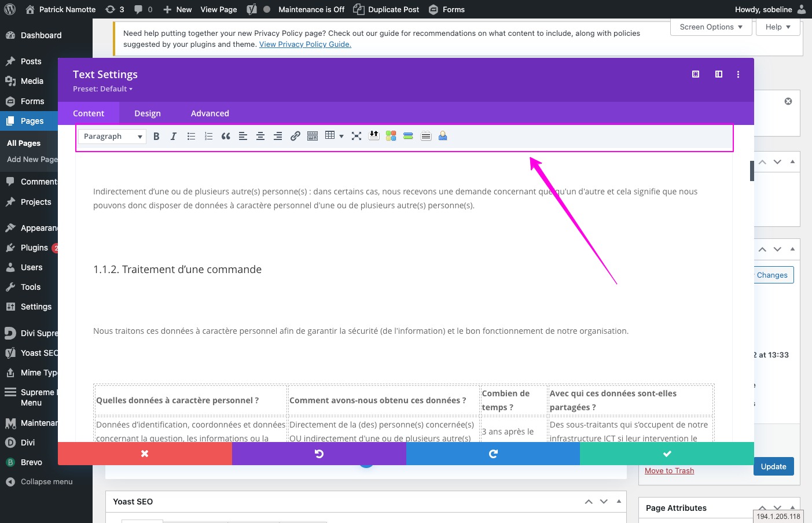Image resolution: width=812 pixels, height=523 pixels.
Task: Insert a blockquote from the toolbar
Action: [226, 137]
